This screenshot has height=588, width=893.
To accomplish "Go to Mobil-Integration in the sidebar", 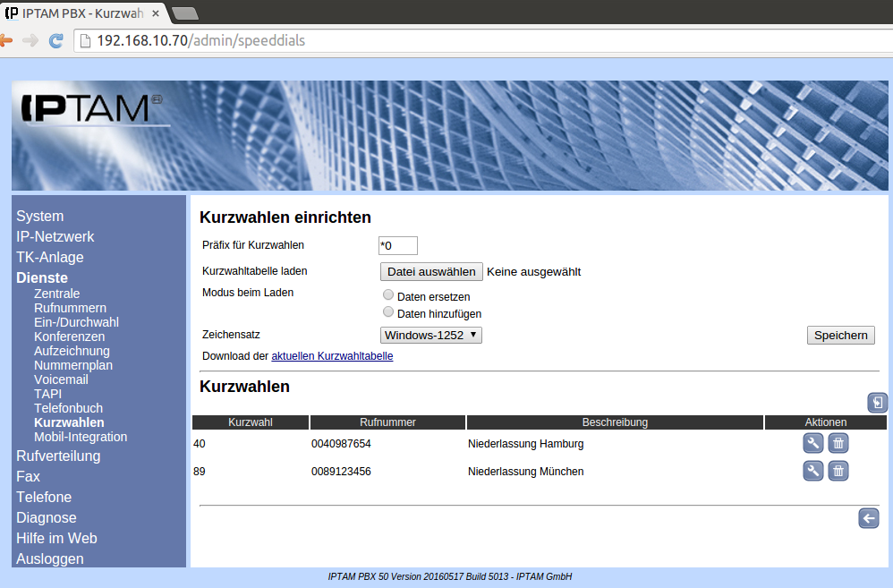I will click(81, 437).
